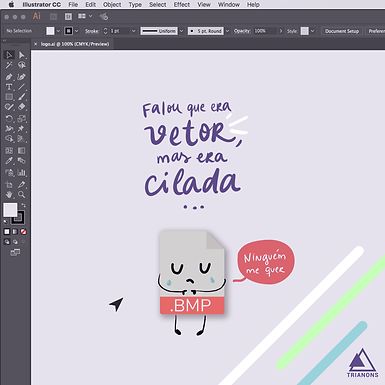Click the Preferences button
The height and width of the screenshot is (385, 385).
point(375,31)
